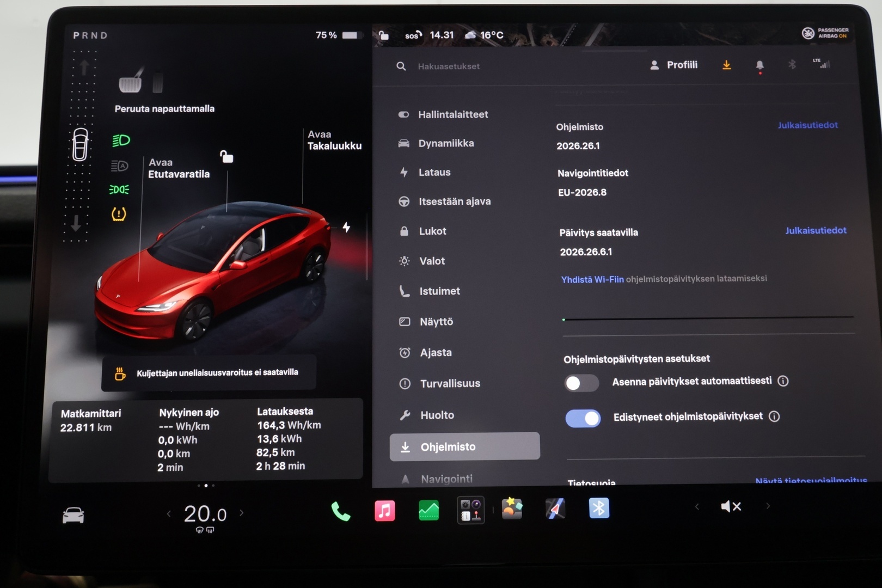Tap the Yhdistä Wi-Fiin link
Viewport: 882px width, 588px height.
tap(592, 280)
